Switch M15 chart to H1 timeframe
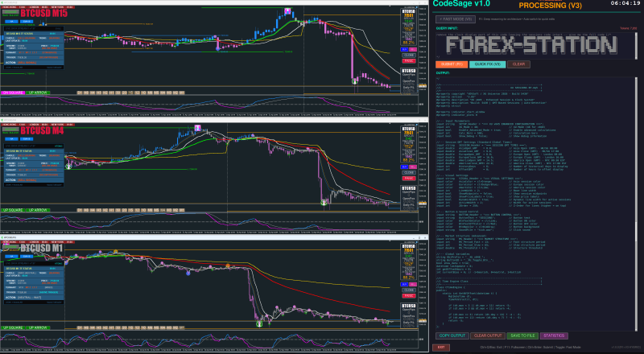The width and height of the screenshot is (644, 354). 112,93
